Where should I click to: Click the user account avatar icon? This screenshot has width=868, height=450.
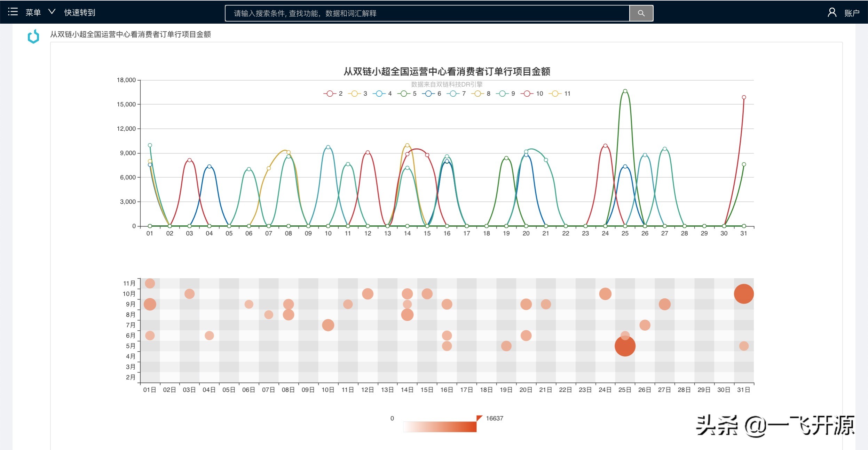(832, 13)
